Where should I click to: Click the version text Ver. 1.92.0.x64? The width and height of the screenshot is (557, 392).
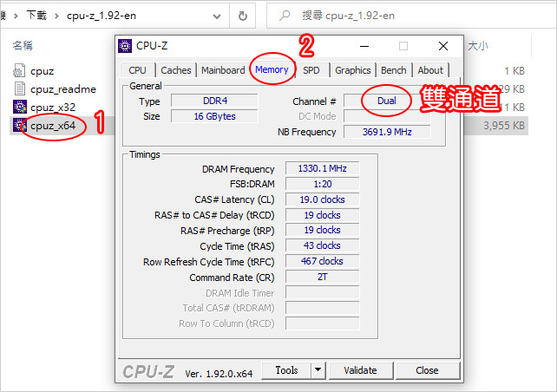click(219, 374)
